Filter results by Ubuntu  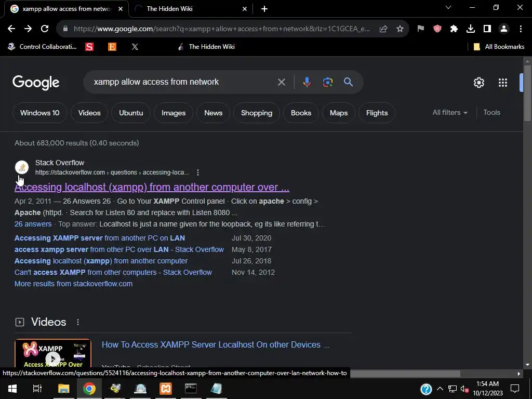click(131, 113)
